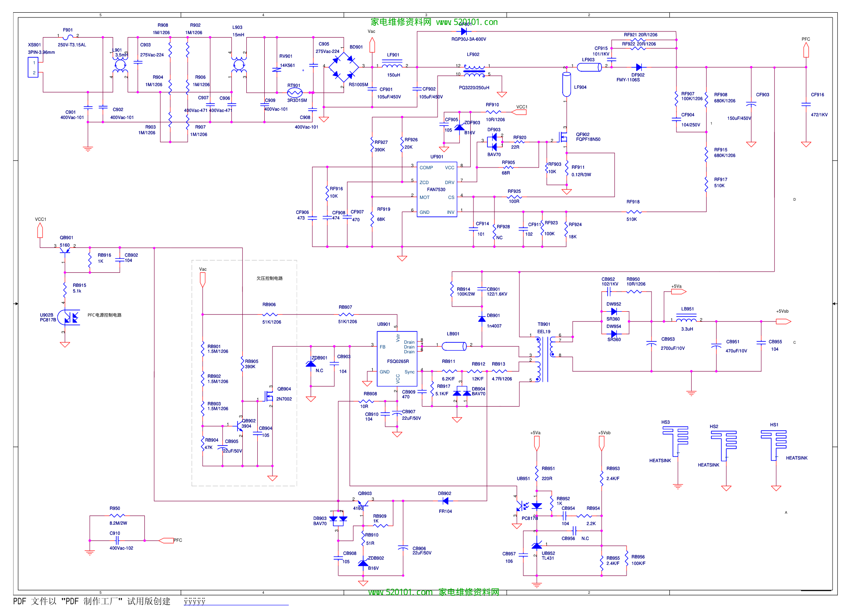Click the RS1005M rectifier label
The width and height of the screenshot is (868, 613).
[x=358, y=85]
